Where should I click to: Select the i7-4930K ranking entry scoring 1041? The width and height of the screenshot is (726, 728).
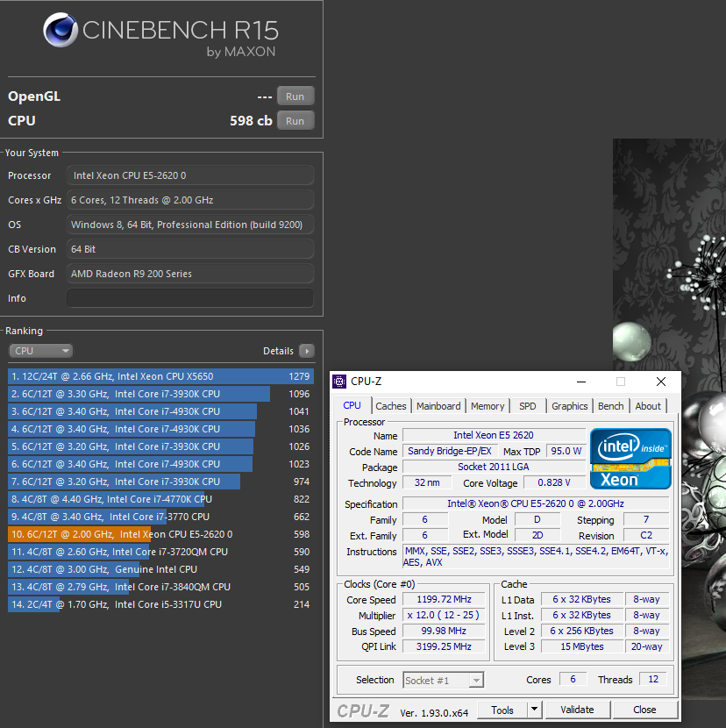160,411
